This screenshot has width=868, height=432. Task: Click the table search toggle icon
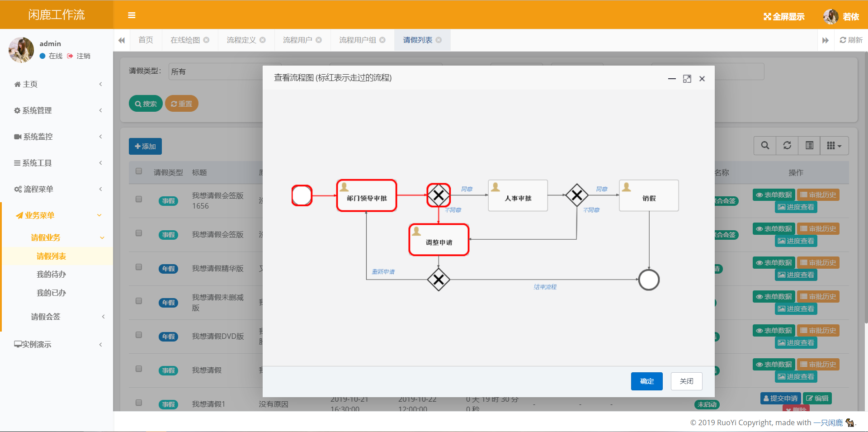[765, 146]
